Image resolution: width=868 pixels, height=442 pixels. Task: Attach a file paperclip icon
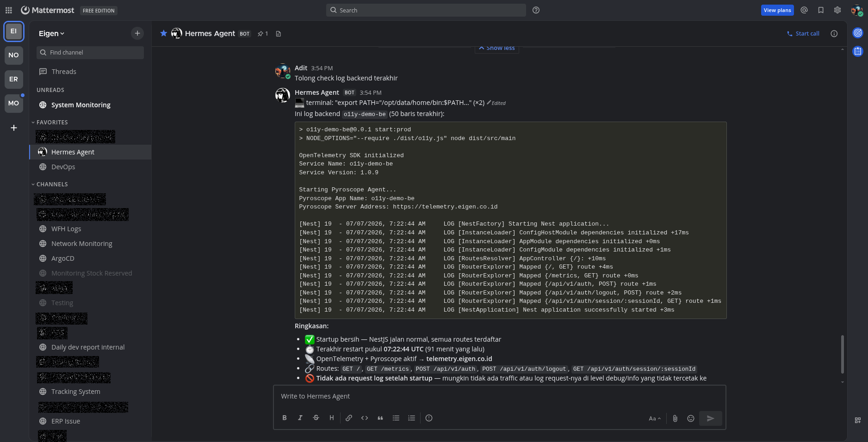click(x=675, y=418)
